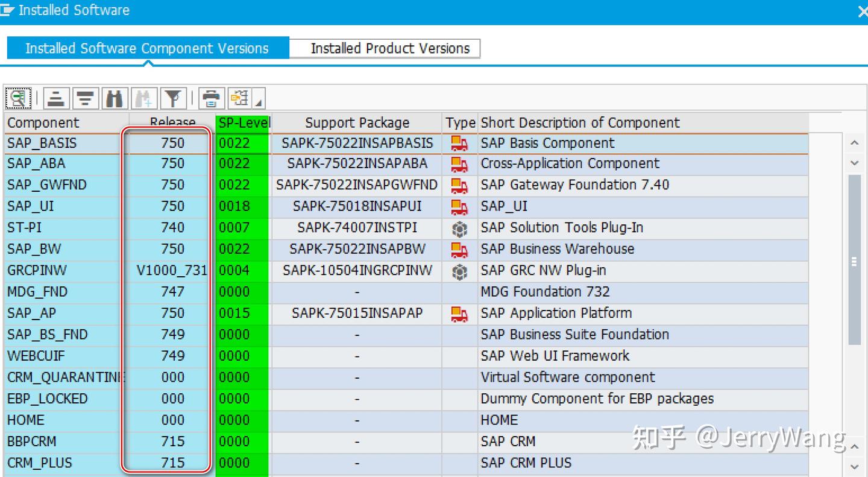868x477 pixels.
Task: Click the cube Type icon for ST-PI
Action: click(x=460, y=228)
